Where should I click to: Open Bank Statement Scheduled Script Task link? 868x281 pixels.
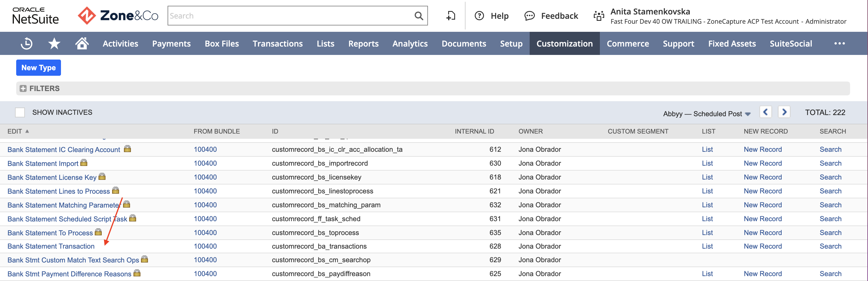pyautogui.click(x=67, y=219)
